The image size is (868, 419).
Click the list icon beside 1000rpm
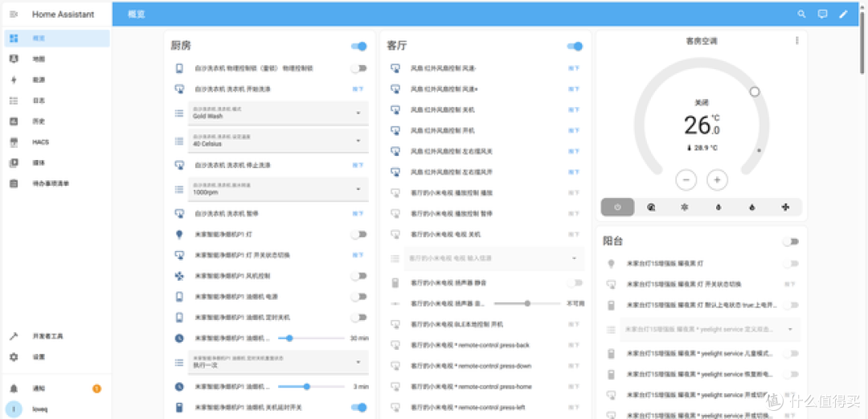click(179, 190)
